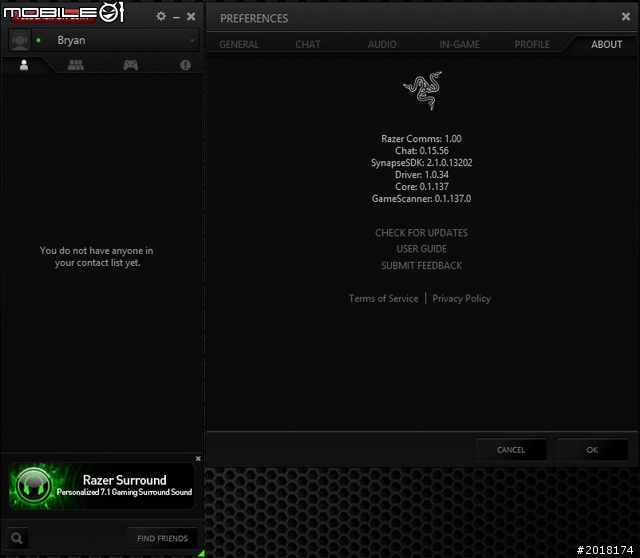Image resolution: width=640 pixels, height=558 pixels.
Task: Click the empty contact list message
Action: (97, 257)
